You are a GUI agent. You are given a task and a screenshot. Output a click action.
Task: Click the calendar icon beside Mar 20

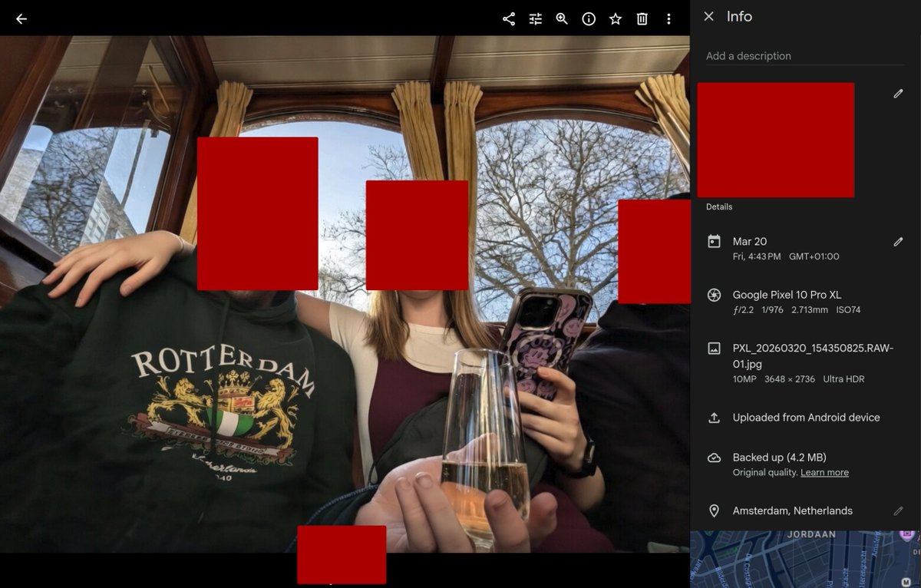click(x=714, y=242)
